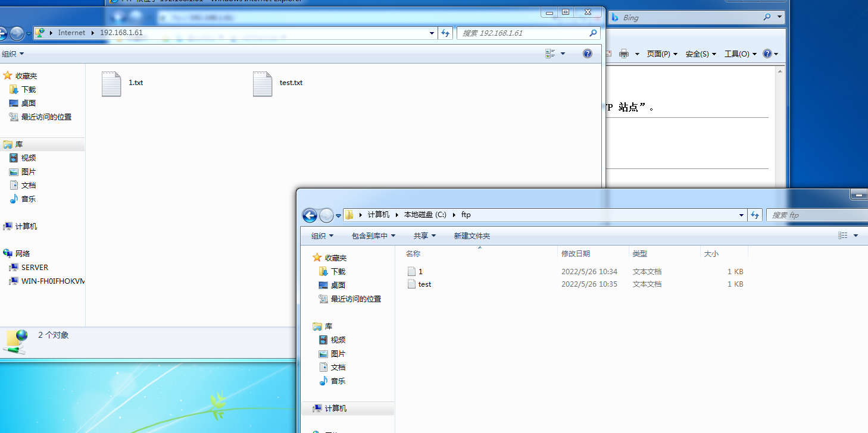
Task: Click the ftp breadcrumb segment
Action: (466, 215)
